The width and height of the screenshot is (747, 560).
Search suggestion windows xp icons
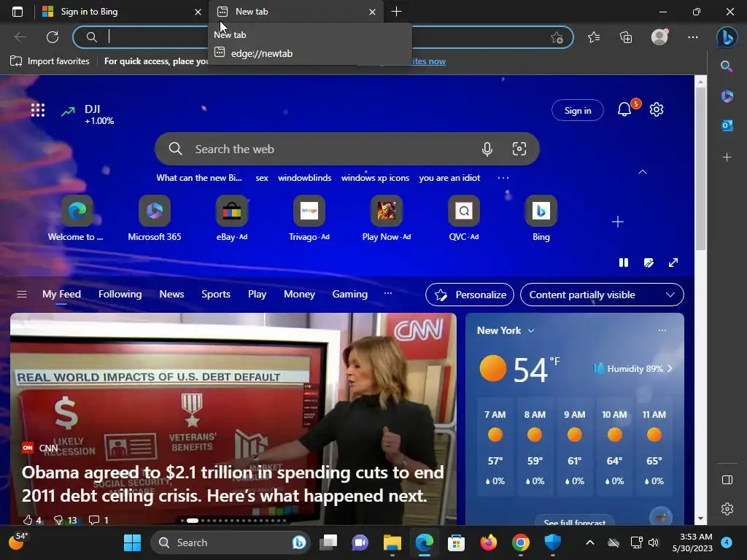(375, 178)
